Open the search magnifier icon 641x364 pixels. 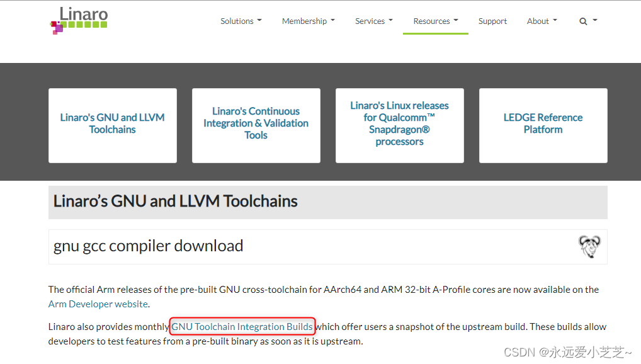click(583, 21)
